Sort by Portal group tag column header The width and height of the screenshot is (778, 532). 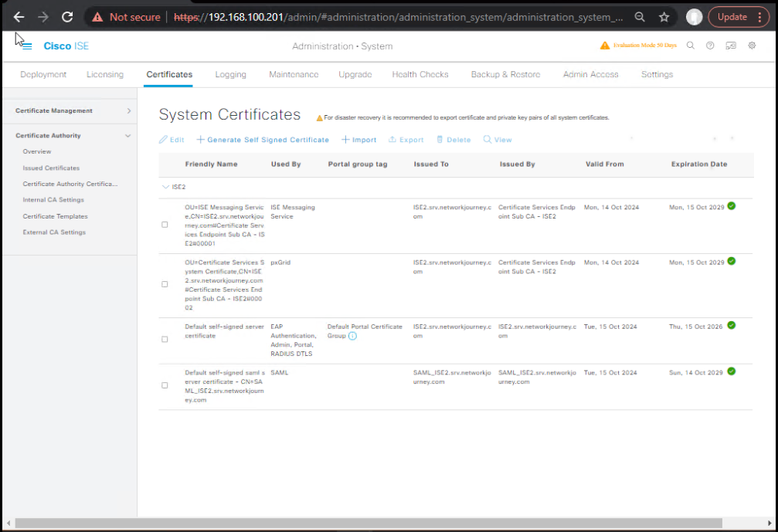[358, 164]
